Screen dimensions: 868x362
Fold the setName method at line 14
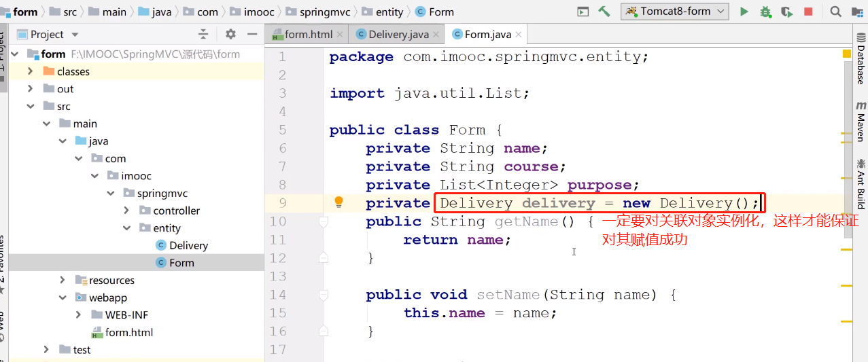[324, 295]
